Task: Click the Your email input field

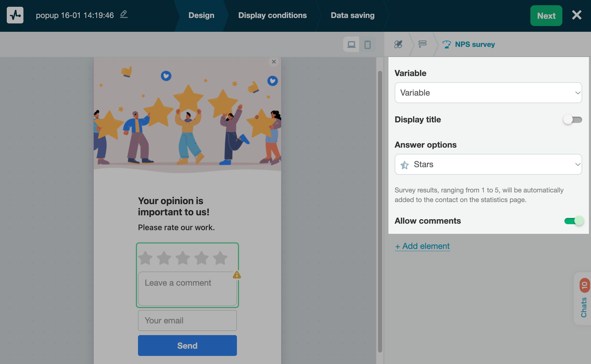Action: point(187,321)
